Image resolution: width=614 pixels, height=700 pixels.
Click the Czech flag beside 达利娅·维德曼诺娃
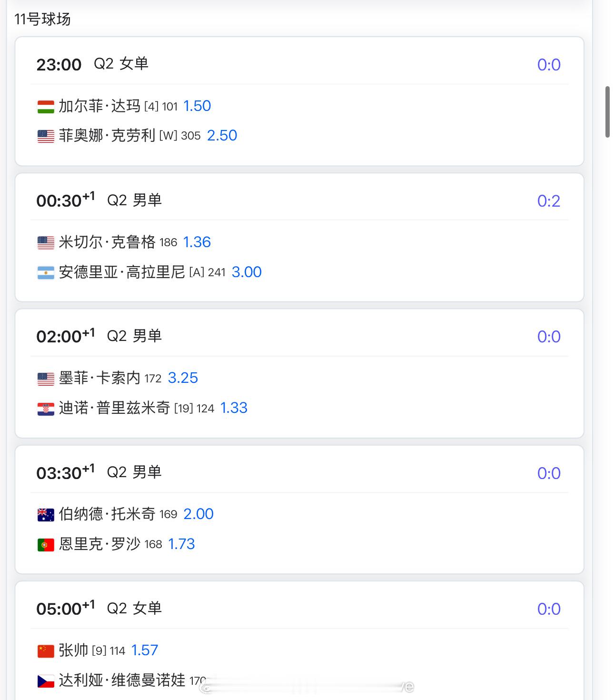pos(46,680)
